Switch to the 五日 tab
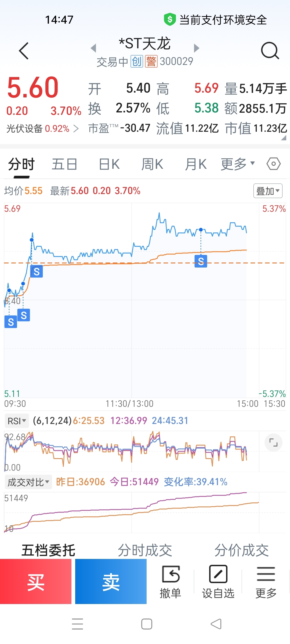 point(64,164)
